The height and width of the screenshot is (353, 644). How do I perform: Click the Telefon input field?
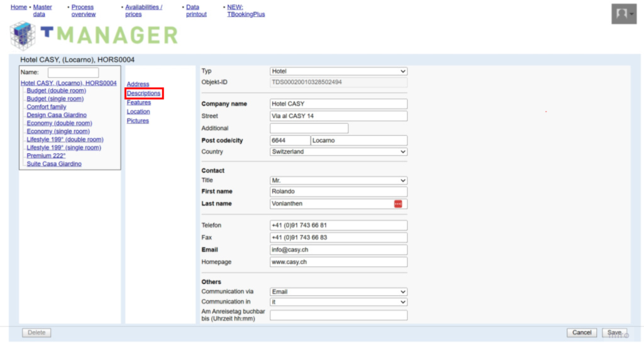(338, 225)
